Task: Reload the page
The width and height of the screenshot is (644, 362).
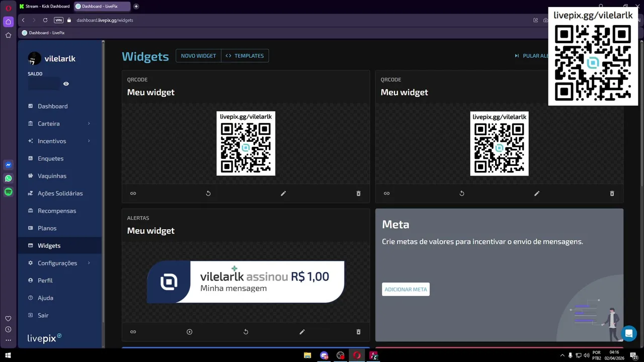Action: (45, 20)
